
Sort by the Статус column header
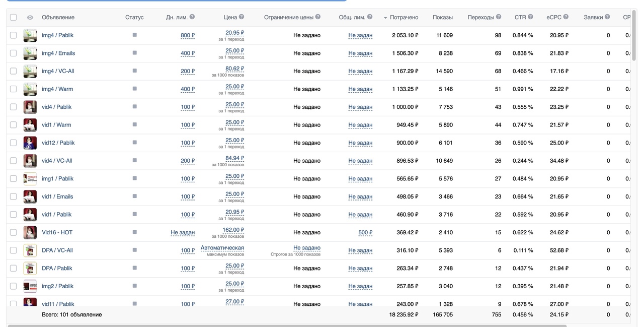134,17
